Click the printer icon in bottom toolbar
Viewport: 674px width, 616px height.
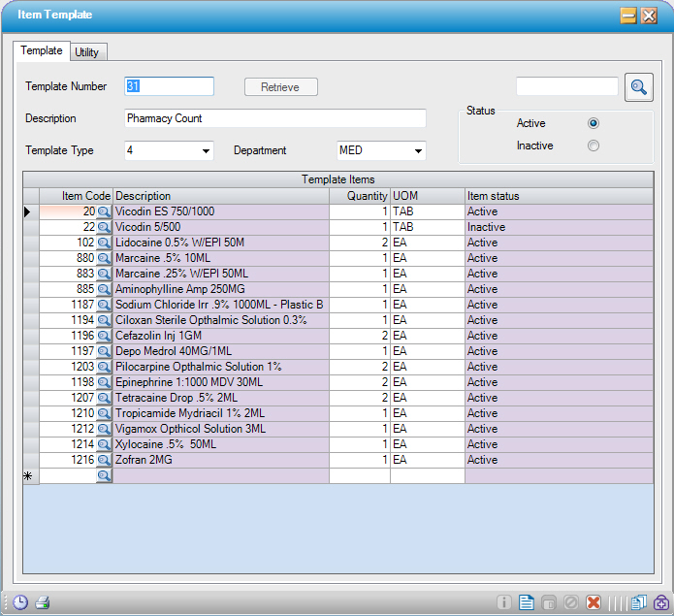point(42,601)
